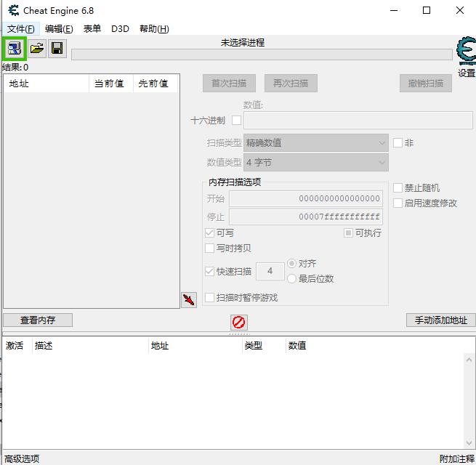
Task: Click 手动添加地址 add address manually
Action: pos(441,320)
